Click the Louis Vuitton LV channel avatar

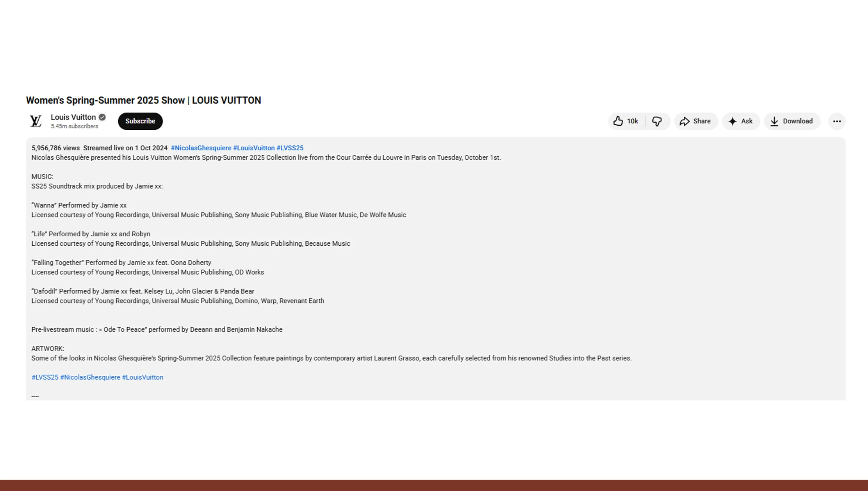[x=36, y=121]
